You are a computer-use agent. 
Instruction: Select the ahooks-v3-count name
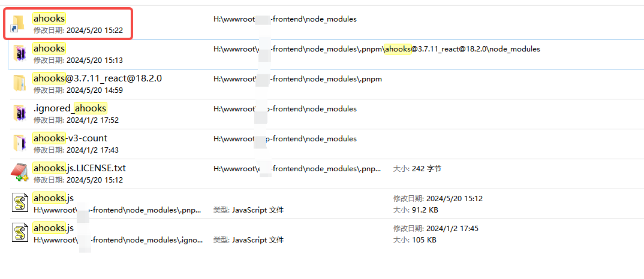70,138
